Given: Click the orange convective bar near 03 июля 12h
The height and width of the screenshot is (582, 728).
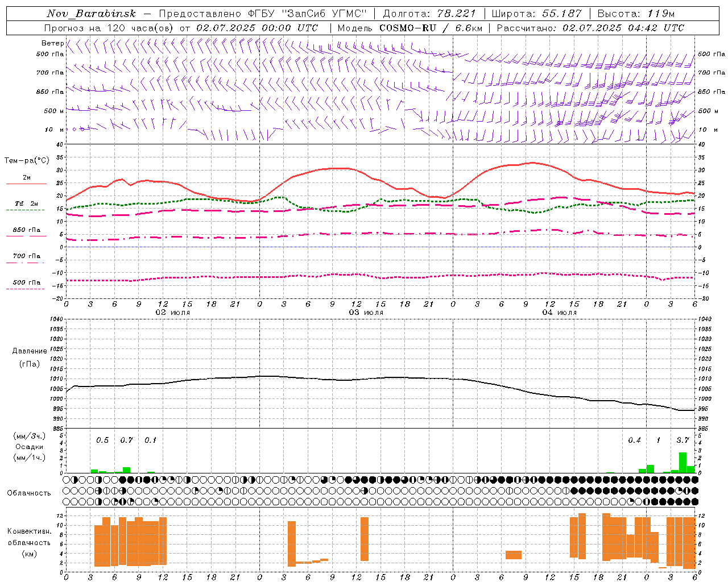Looking at the screenshot, I should (365, 539).
